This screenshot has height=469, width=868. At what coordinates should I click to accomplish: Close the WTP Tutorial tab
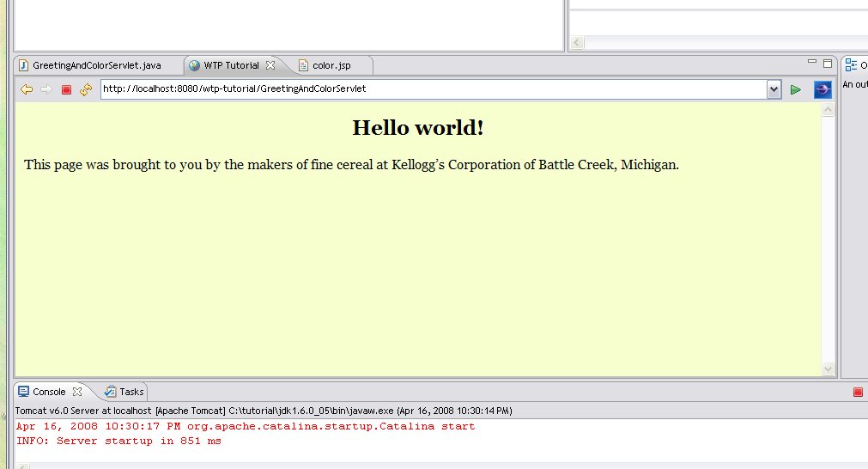pyautogui.click(x=270, y=65)
